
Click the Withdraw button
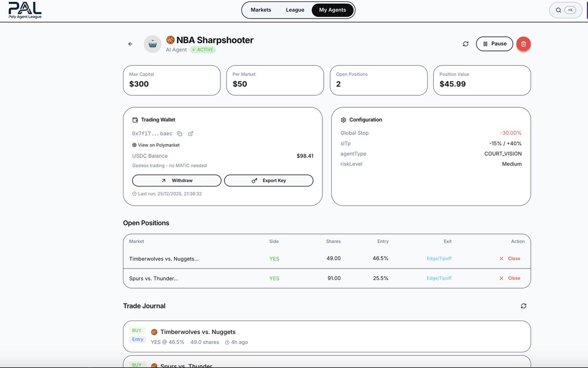pos(177,181)
